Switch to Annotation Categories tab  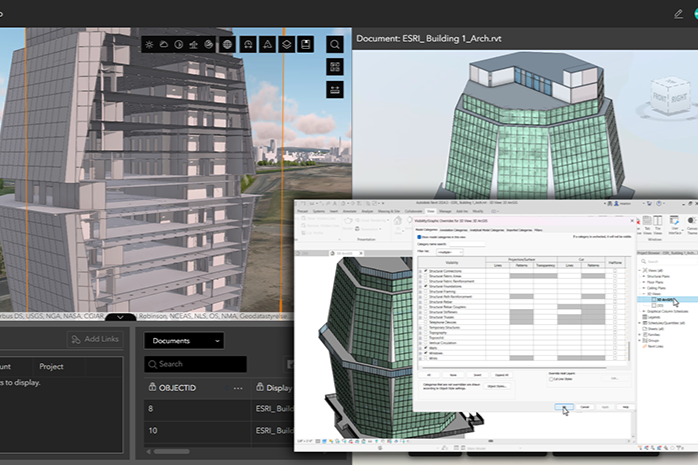tap(454, 230)
